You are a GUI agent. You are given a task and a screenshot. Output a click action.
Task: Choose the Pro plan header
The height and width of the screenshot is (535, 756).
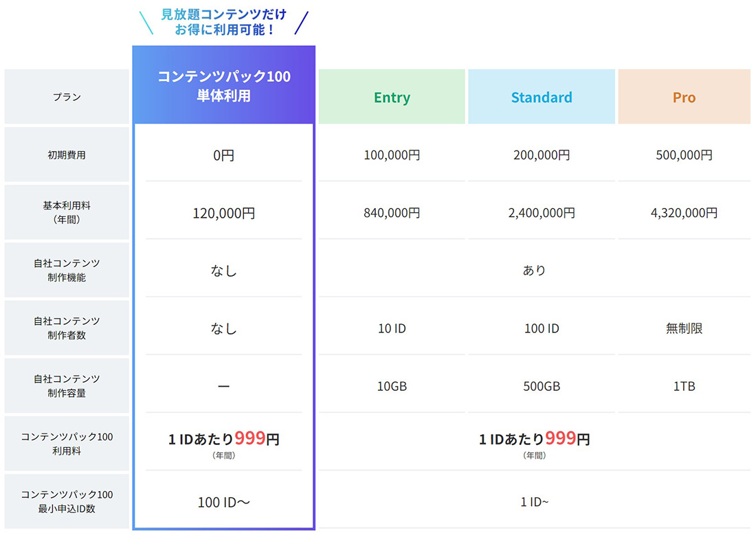coord(684,98)
